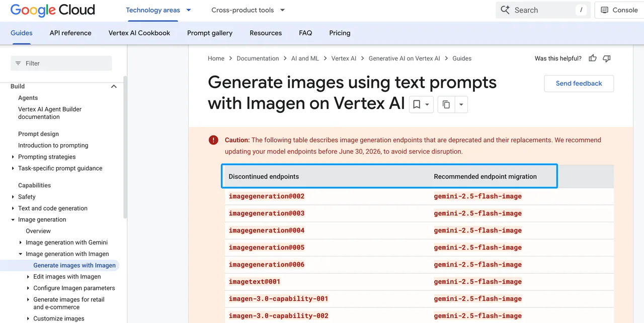Switch to the API reference tab
644x323 pixels.
pos(70,33)
